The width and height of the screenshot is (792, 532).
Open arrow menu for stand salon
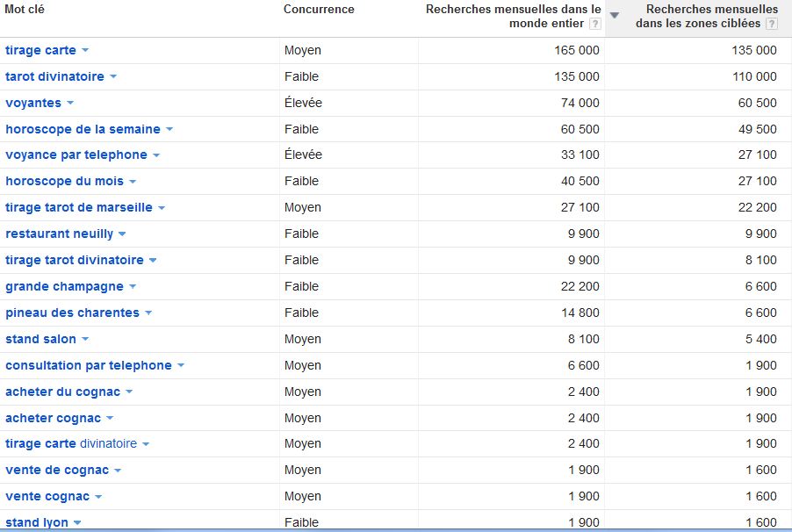(85, 339)
